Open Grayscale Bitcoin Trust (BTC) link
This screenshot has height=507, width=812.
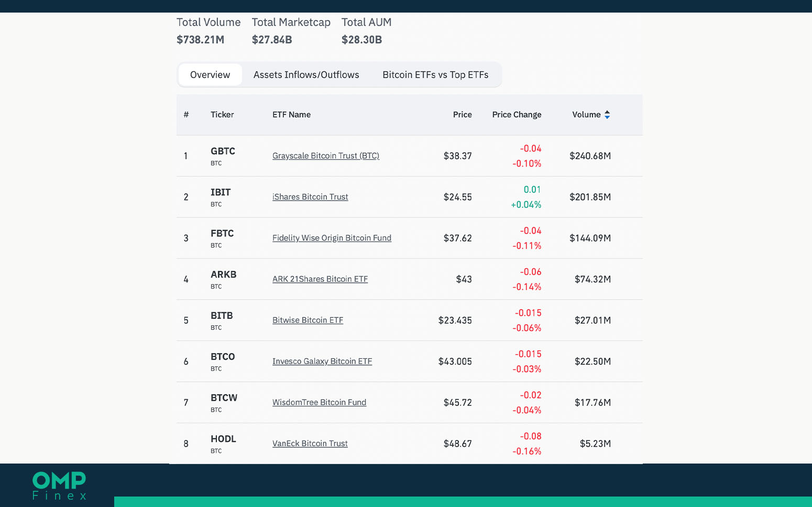pyautogui.click(x=326, y=156)
